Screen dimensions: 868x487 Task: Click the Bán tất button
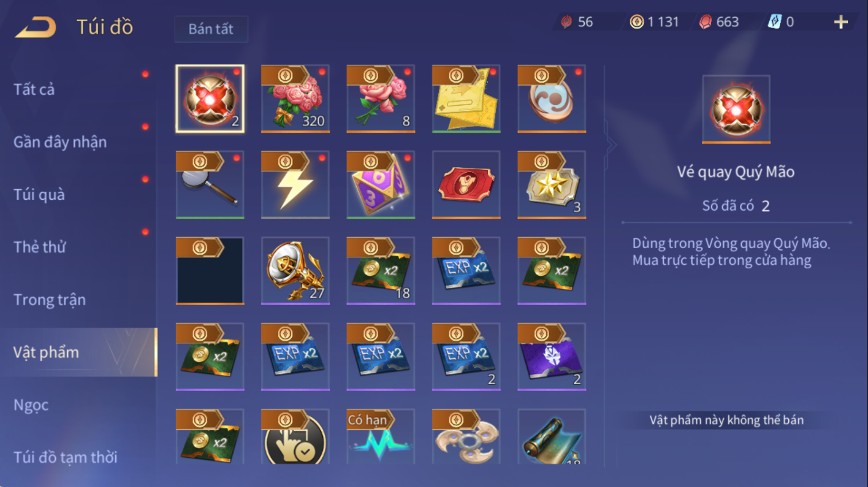(x=211, y=29)
